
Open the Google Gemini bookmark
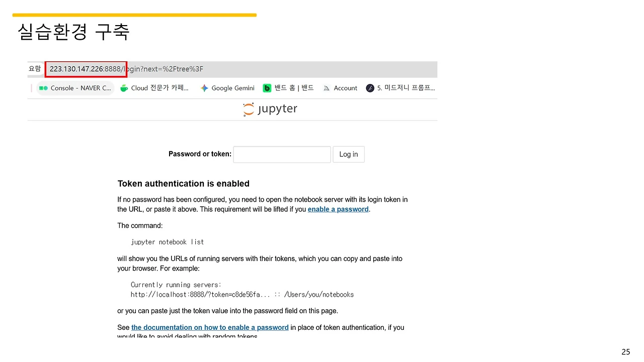[x=233, y=88]
